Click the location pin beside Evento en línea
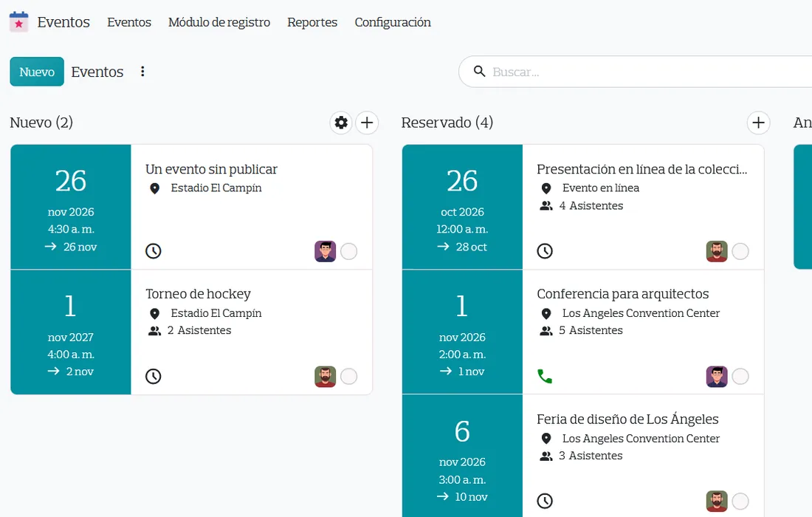812x517 pixels. click(546, 188)
